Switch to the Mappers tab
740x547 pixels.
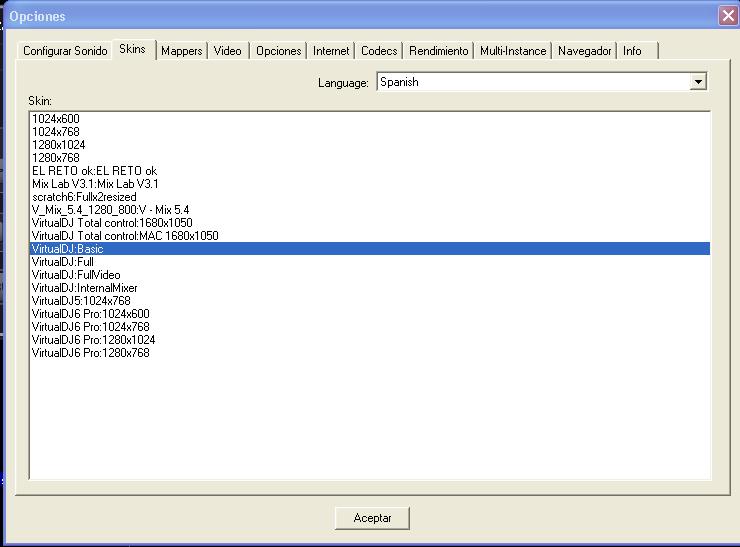[x=181, y=51]
